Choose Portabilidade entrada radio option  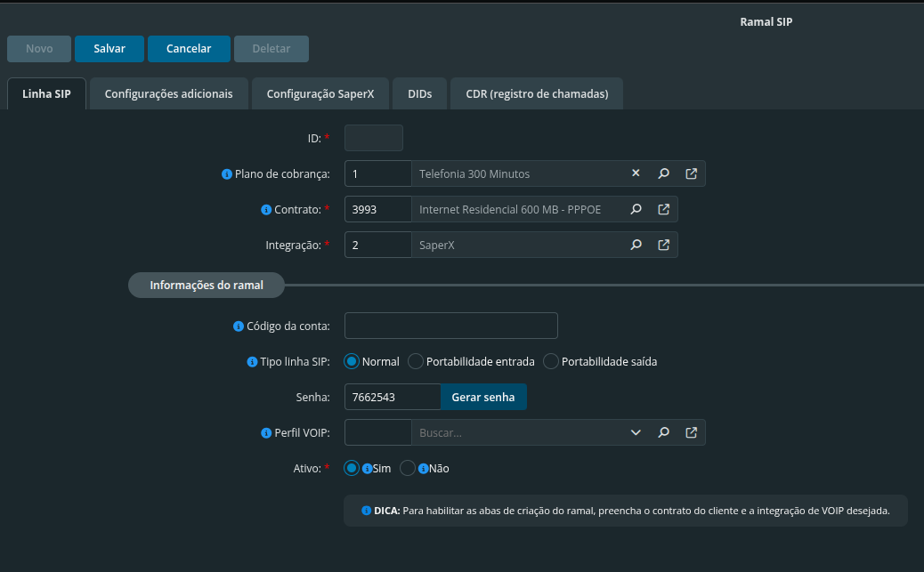click(416, 361)
